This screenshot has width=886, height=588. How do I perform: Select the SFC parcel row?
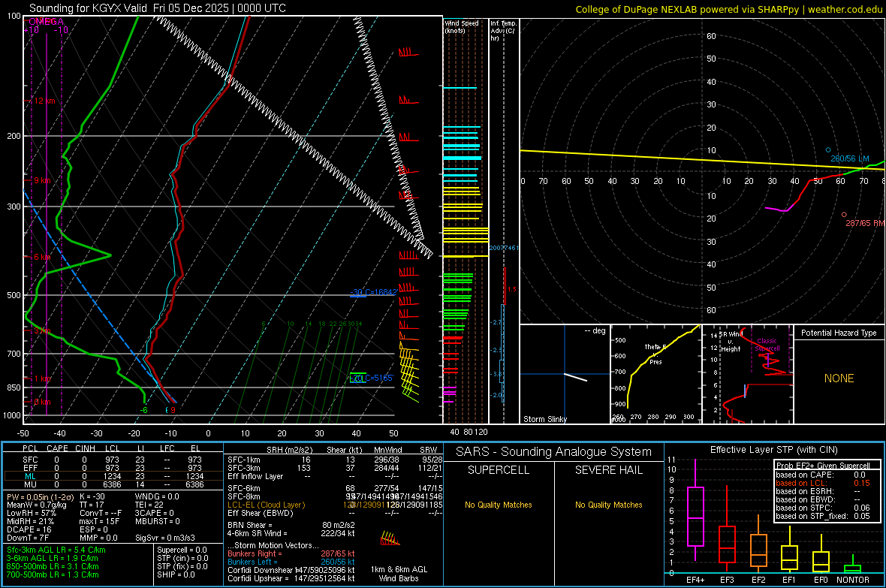click(x=113, y=460)
